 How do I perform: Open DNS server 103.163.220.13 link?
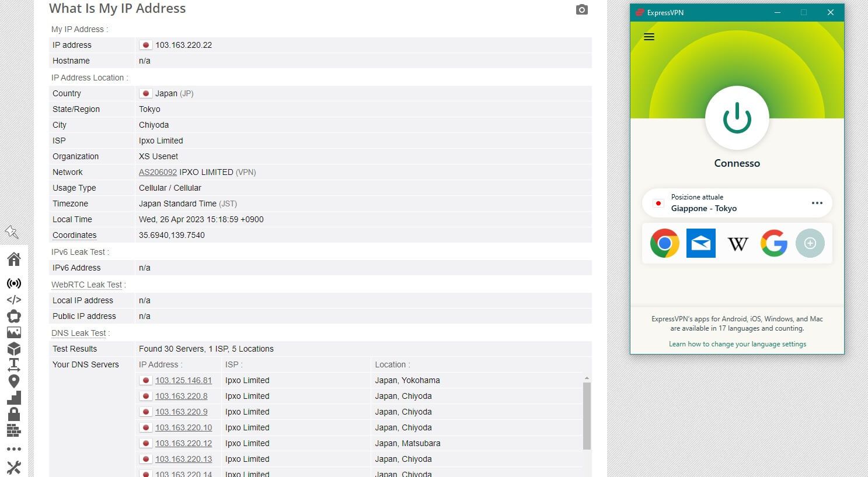(x=183, y=459)
